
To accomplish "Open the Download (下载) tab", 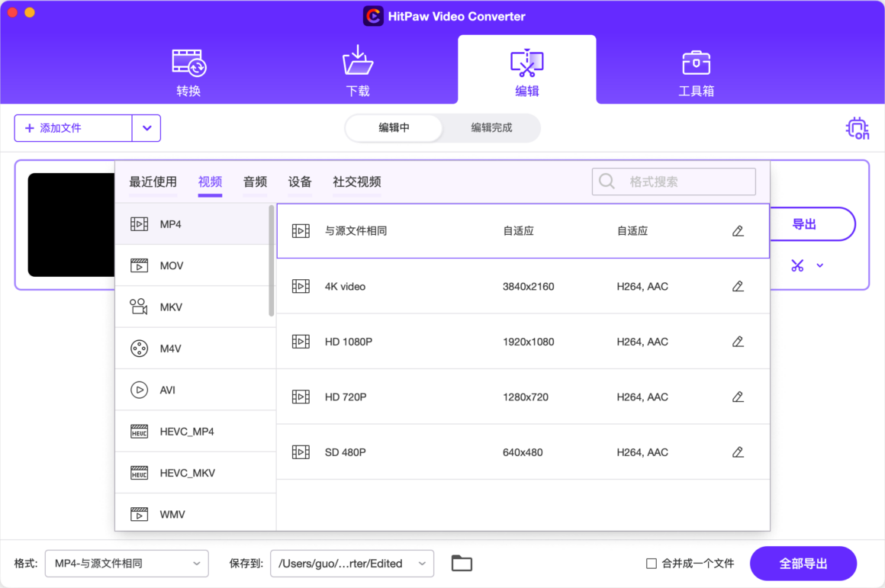I will coord(358,72).
